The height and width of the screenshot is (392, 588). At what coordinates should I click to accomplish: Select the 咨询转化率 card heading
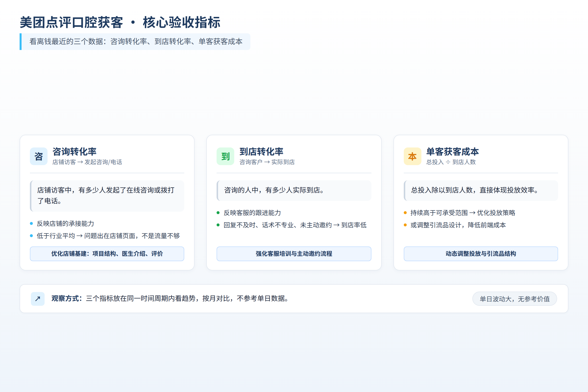[x=74, y=152]
